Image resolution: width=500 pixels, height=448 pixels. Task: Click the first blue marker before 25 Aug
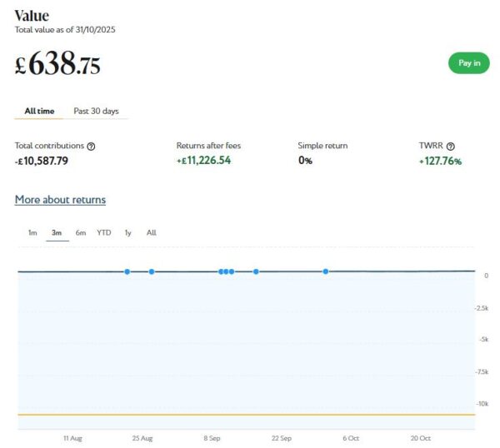(x=127, y=271)
